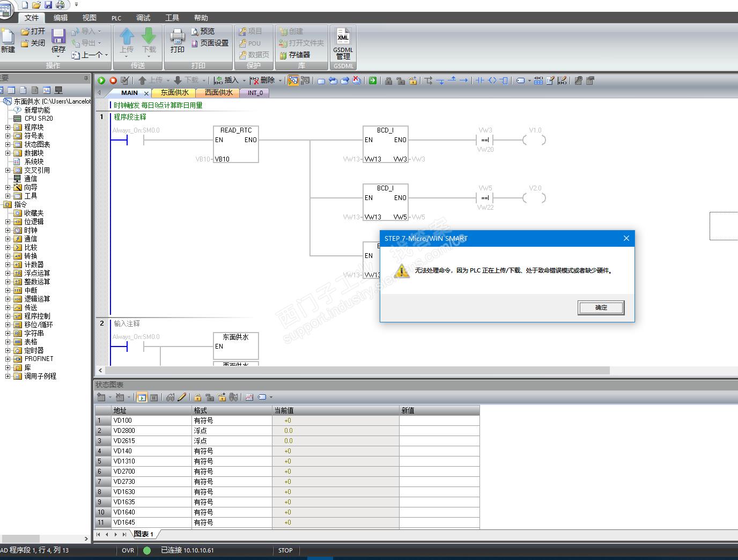Open the GSDML management tool
The width and height of the screenshot is (738, 560).
coord(343,43)
